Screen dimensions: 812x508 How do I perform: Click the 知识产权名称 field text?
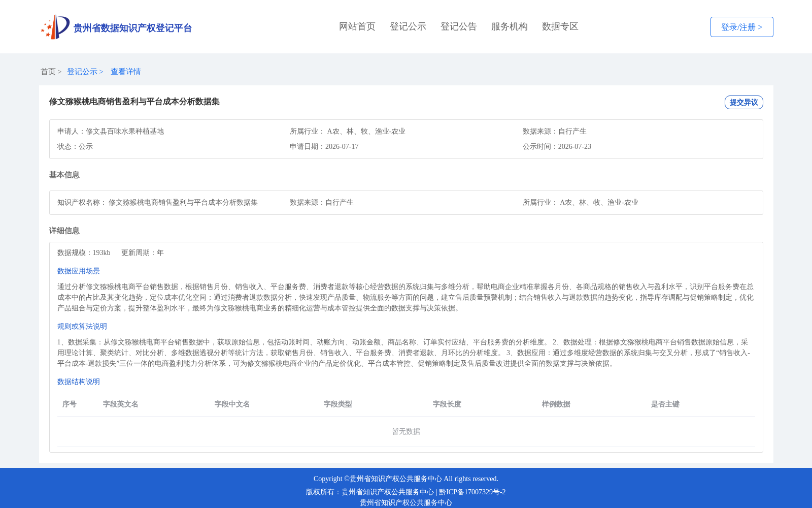pyautogui.click(x=157, y=202)
